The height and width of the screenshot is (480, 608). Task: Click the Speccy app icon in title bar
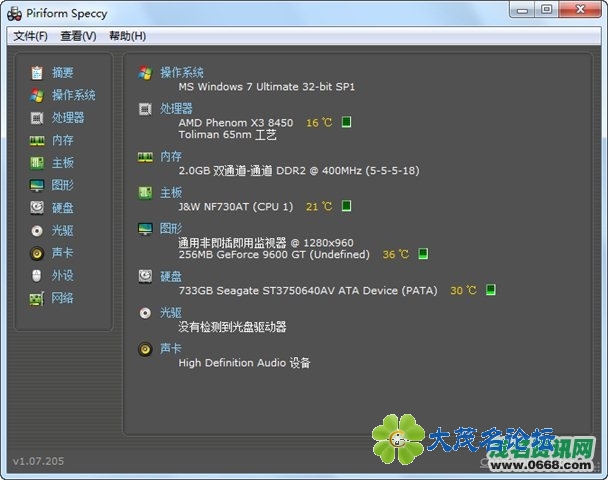coord(14,14)
